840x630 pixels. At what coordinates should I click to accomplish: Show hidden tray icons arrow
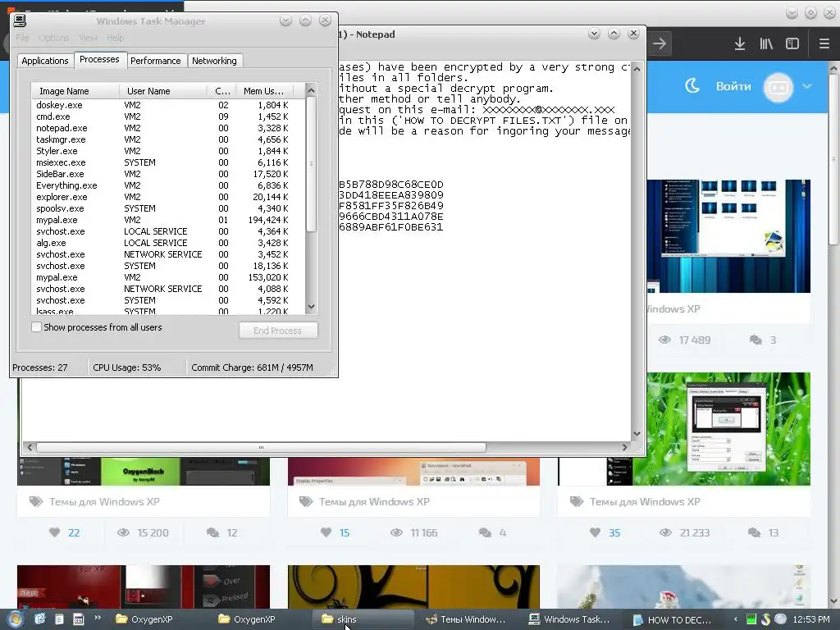coord(736,619)
